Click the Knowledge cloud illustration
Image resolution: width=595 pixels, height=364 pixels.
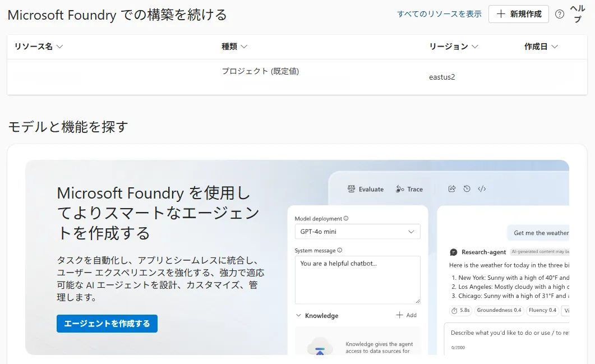(x=320, y=346)
